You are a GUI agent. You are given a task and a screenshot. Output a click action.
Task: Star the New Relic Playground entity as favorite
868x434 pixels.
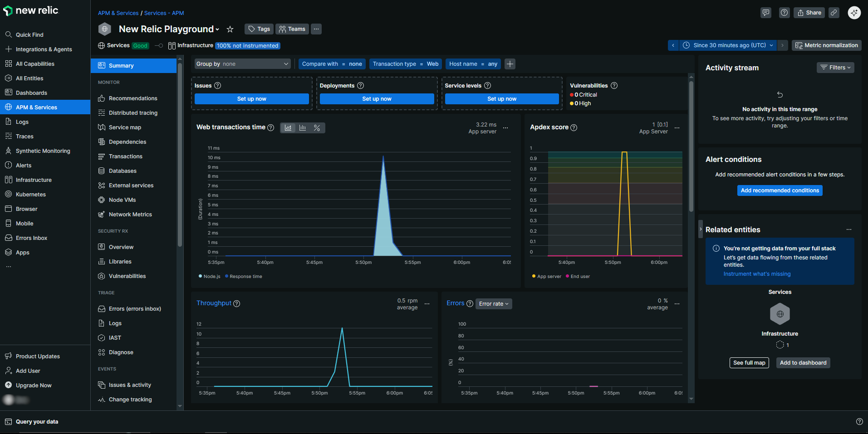coord(230,29)
